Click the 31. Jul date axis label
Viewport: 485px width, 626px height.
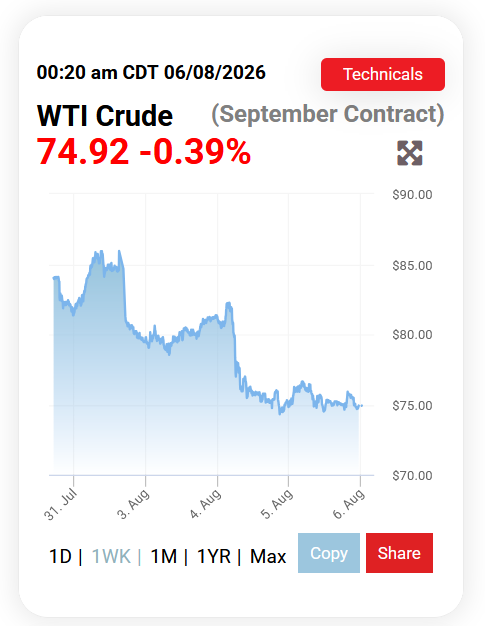60,505
